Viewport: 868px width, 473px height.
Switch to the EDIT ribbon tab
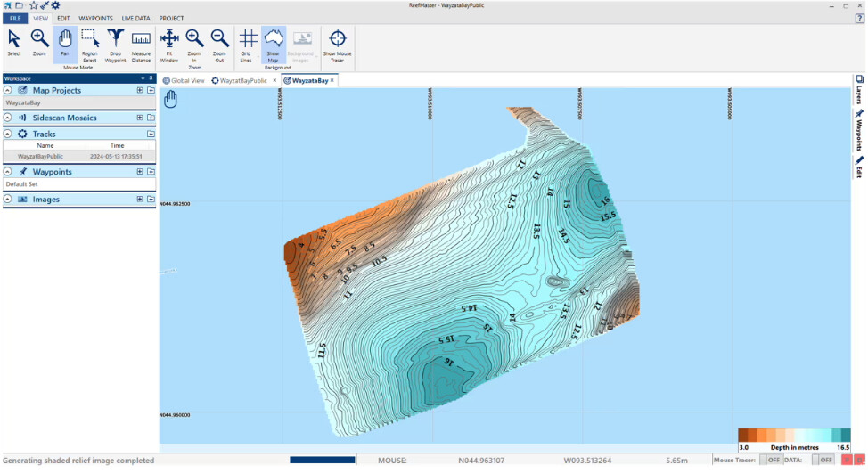tap(63, 18)
